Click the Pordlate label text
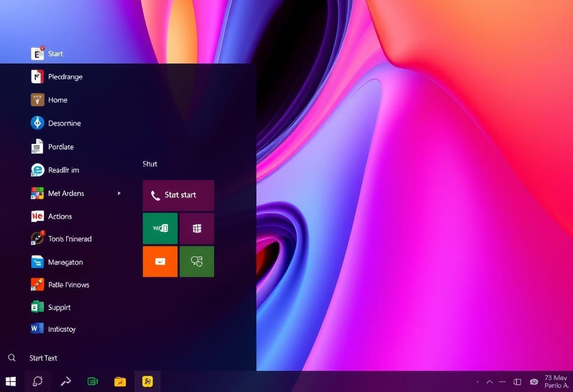573x392 pixels. coord(61,147)
